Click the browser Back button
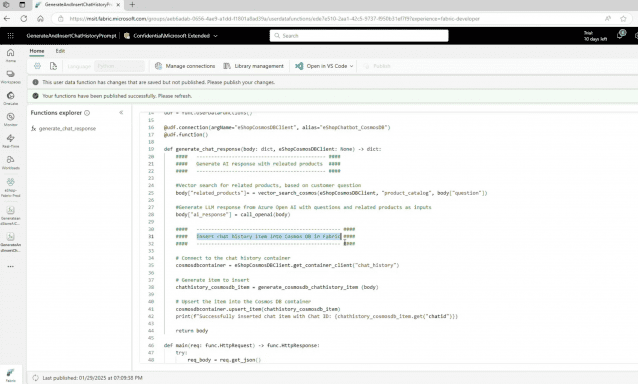This screenshot has height=384, width=638. pos(7,19)
